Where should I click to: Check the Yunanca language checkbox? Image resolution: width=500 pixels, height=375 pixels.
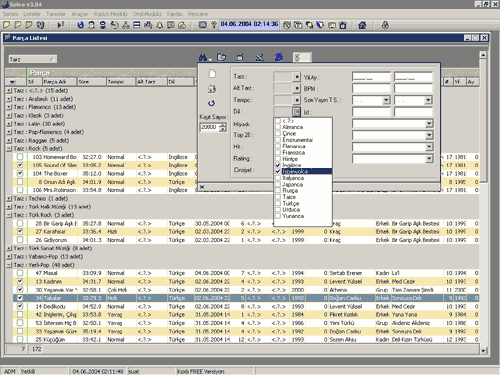click(278, 216)
